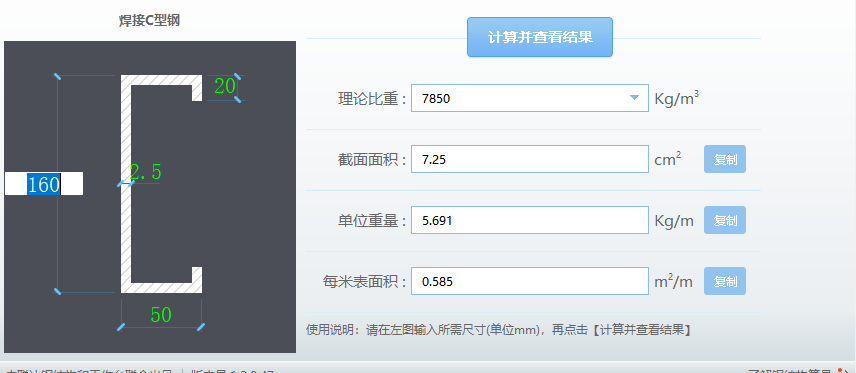Click the C-section steel profile drawing
This screenshot has width=856, height=373.
click(162, 183)
